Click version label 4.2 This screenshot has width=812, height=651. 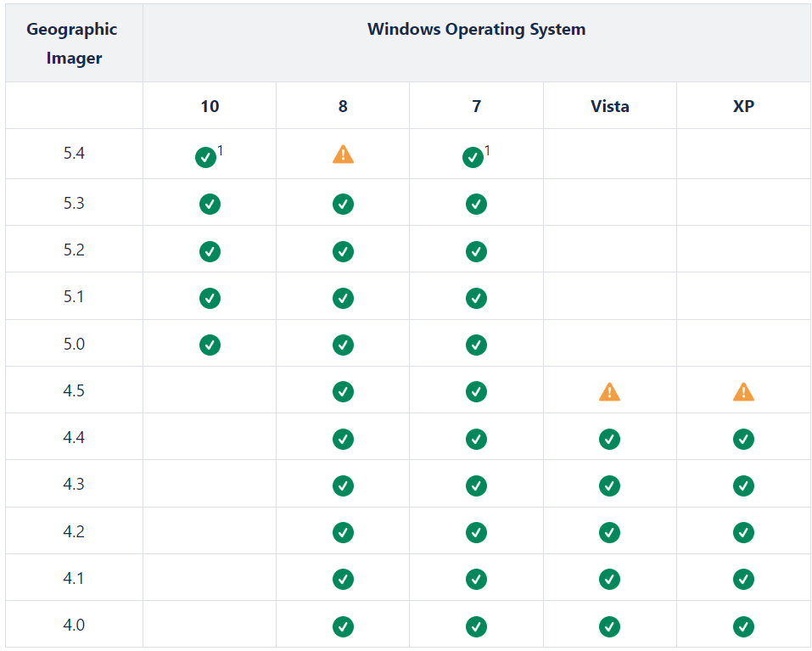coord(74,531)
